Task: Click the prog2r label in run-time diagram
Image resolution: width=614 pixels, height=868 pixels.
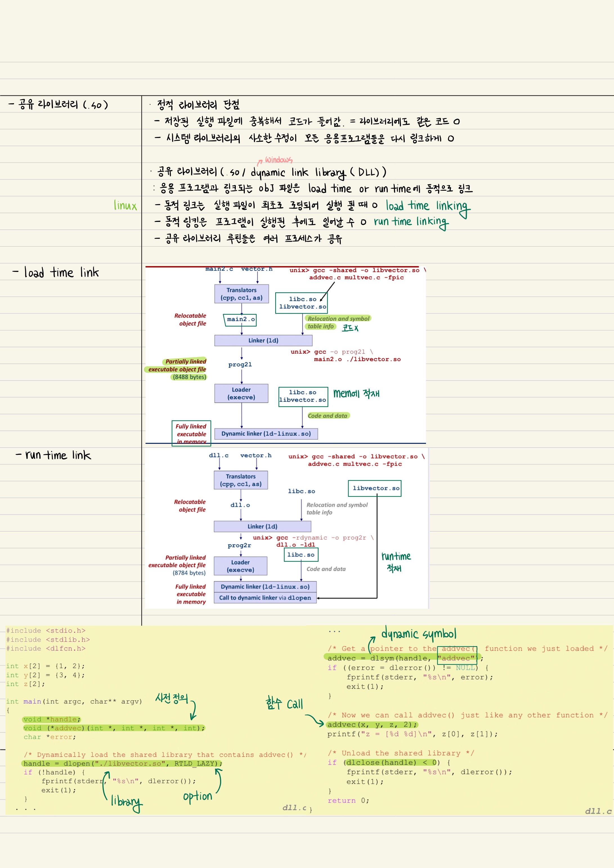Action: 239,545
